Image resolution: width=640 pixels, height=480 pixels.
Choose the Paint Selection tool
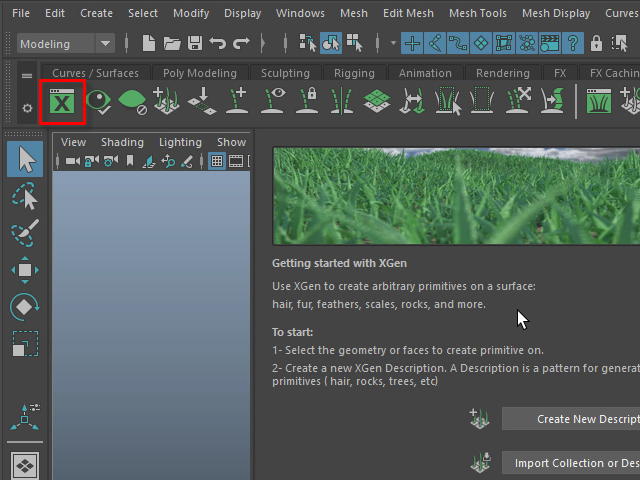point(25,233)
